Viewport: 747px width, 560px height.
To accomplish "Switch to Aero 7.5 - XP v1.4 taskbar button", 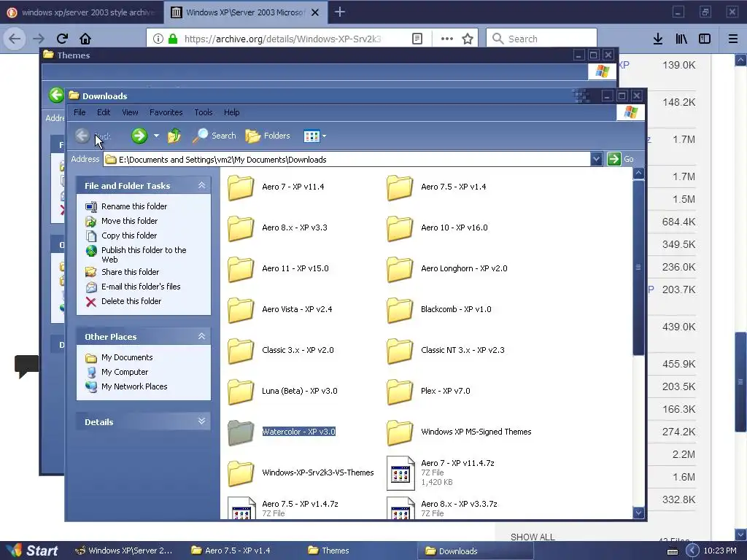I will click(231, 551).
